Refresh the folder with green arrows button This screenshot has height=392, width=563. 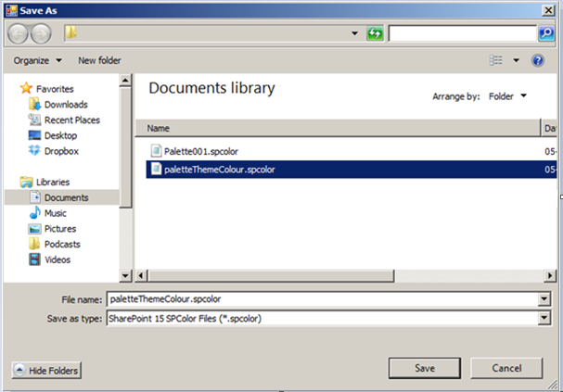tap(375, 33)
